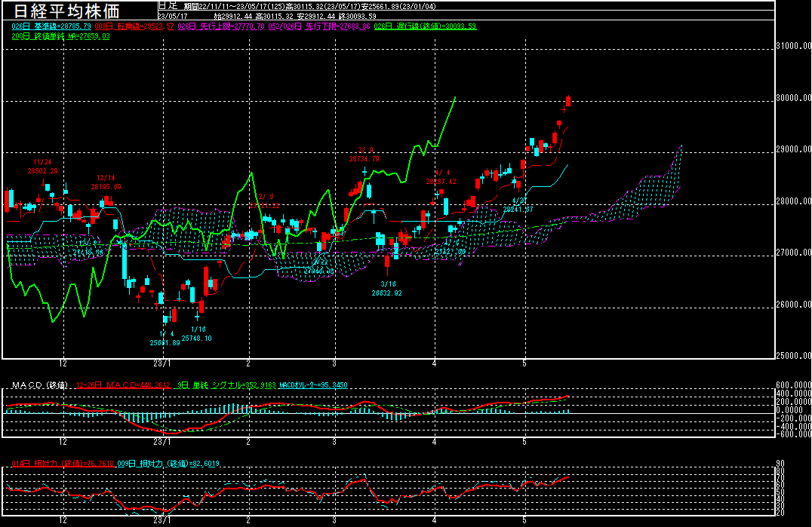Viewport: 812px width, 527px height.
Task: Click the 23/1 date label under the RSI panel
Action: click(x=161, y=520)
